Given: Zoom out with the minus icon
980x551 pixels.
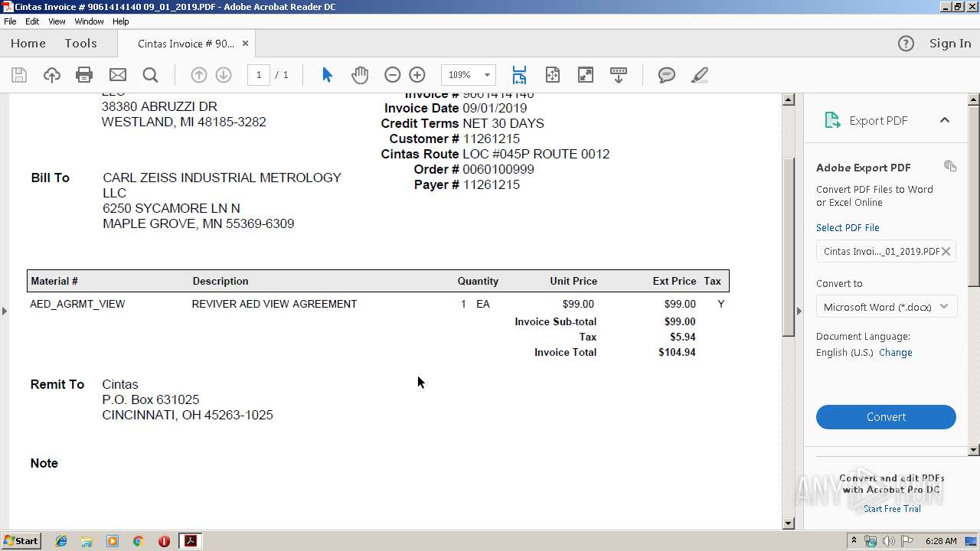Looking at the screenshot, I should click(x=392, y=75).
